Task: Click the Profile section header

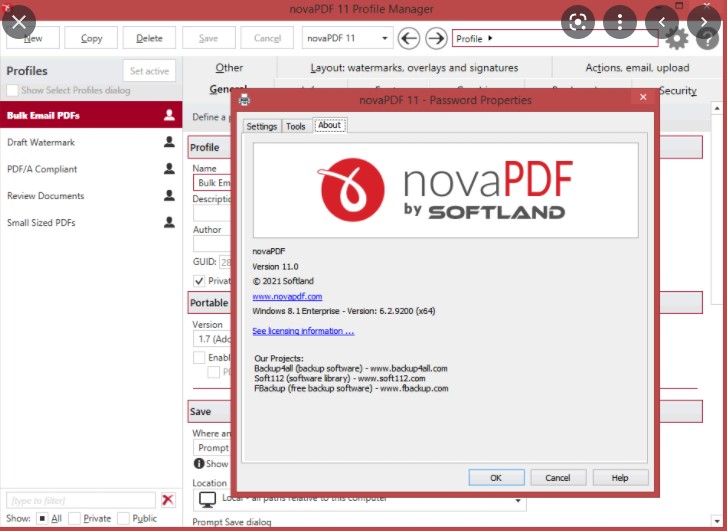Action: pyautogui.click(x=209, y=147)
